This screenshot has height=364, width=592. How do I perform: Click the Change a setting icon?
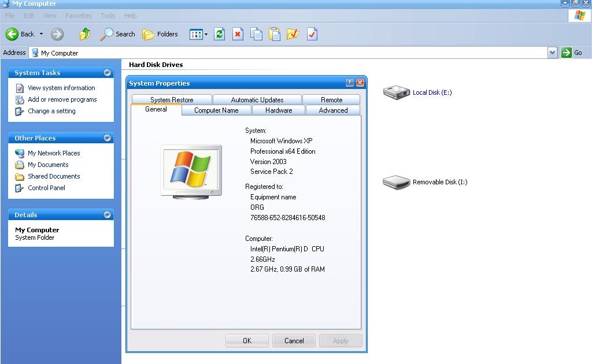20,112
